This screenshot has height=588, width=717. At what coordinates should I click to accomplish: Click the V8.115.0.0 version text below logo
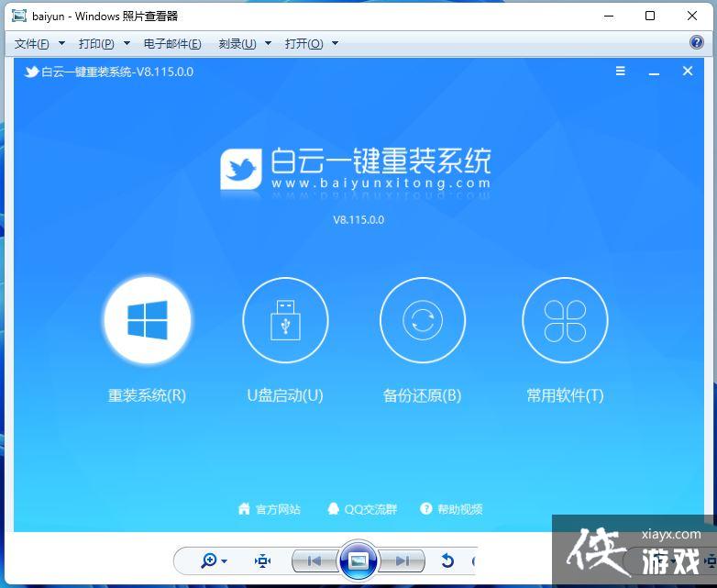pyautogui.click(x=358, y=219)
